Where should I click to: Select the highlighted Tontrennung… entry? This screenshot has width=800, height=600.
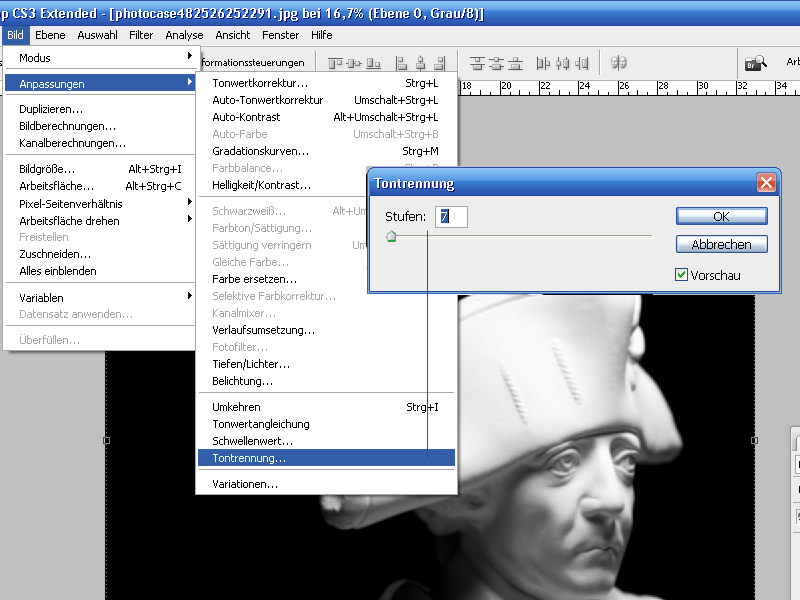click(x=326, y=458)
